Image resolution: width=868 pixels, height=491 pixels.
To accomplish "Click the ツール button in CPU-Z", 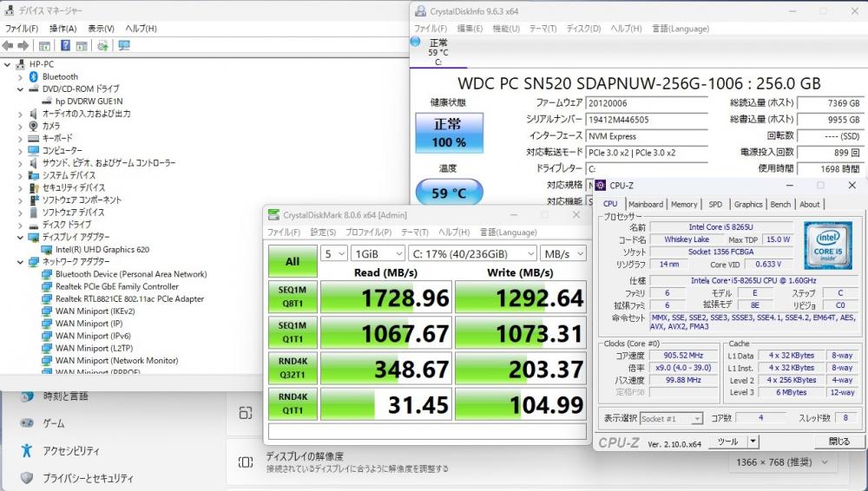I will click(x=728, y=442).
